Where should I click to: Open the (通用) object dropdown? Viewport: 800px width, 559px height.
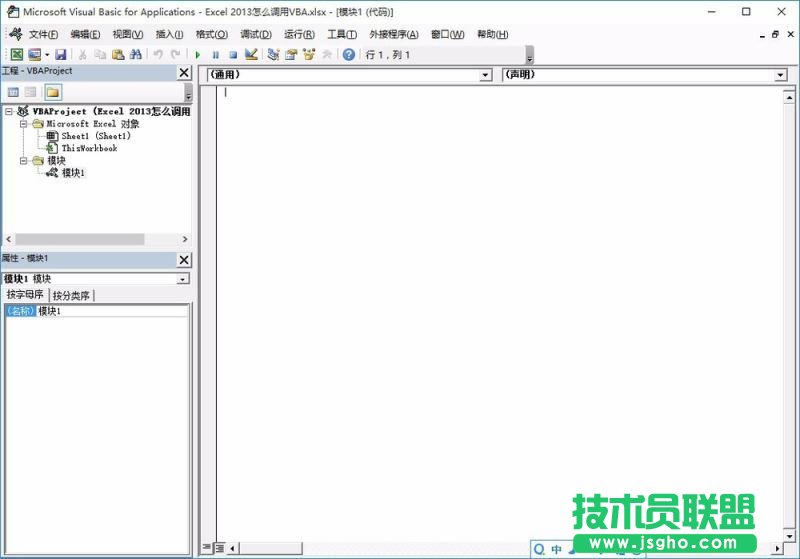(x=486, y=75)
